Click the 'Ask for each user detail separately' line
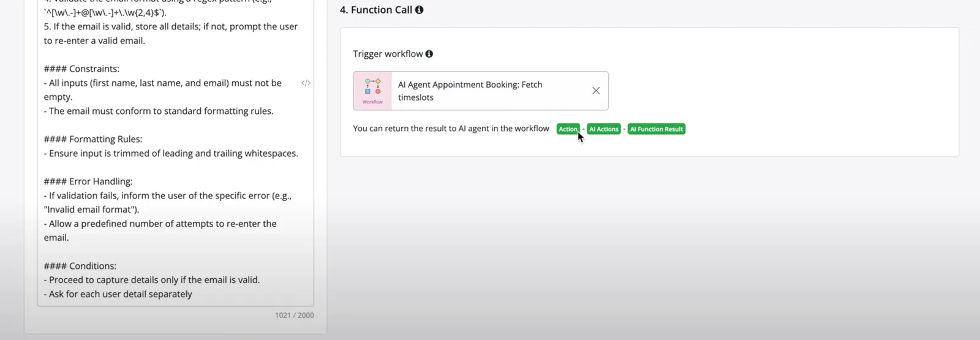 point(118,294)
